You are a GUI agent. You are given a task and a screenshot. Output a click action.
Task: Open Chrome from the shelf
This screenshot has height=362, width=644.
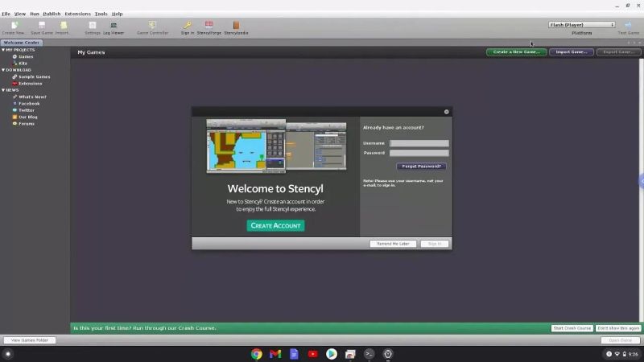[256, 354]
